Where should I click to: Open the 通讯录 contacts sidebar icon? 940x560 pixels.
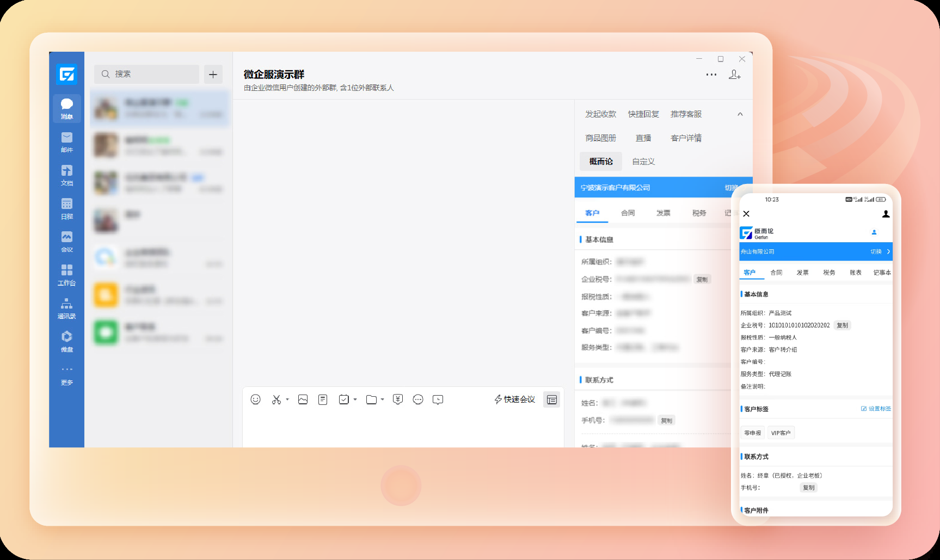(67, 308)
